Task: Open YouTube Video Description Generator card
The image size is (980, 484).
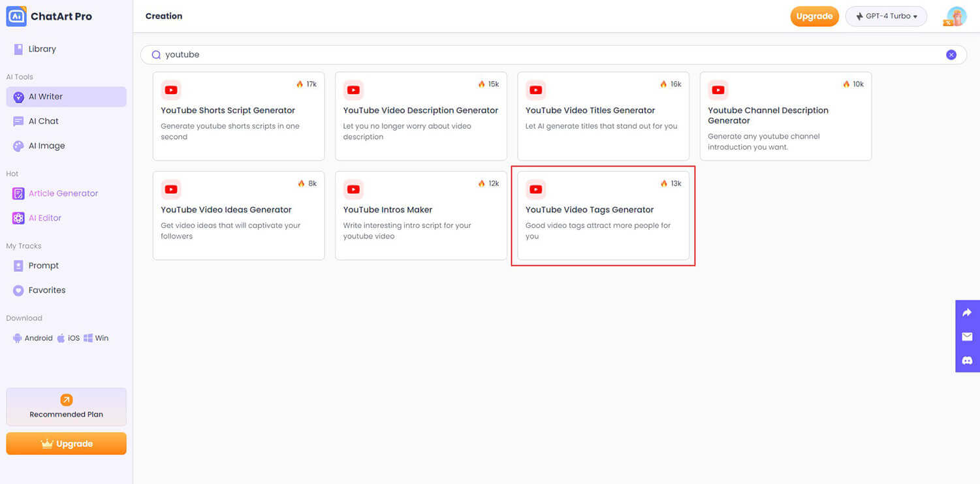Action: [421, 116]
